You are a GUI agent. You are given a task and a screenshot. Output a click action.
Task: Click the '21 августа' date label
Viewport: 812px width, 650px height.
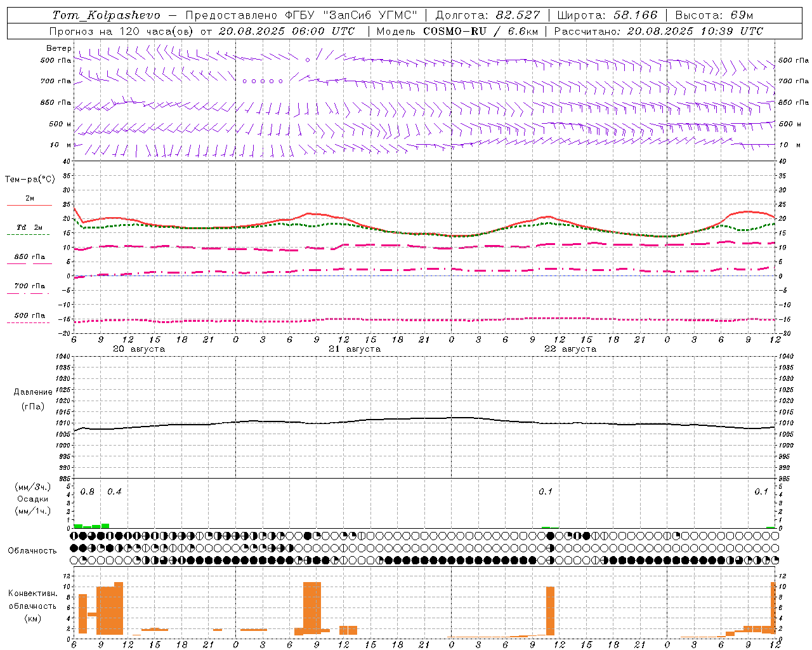point(355,349)
